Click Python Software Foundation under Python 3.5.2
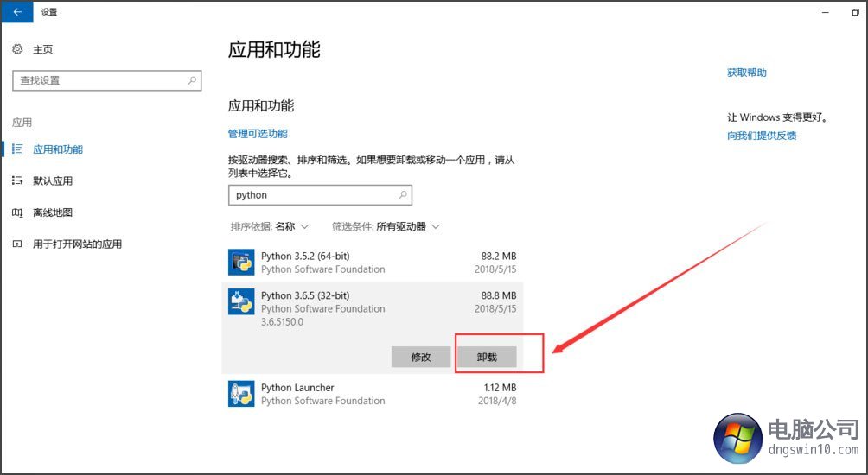The height and width of the screenshot is (475, 868). pos(322,269)
